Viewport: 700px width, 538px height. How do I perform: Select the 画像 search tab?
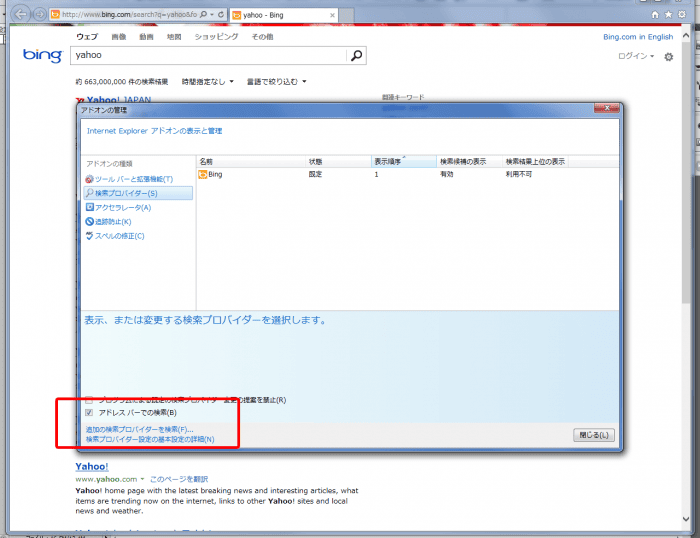click(118, 37)
